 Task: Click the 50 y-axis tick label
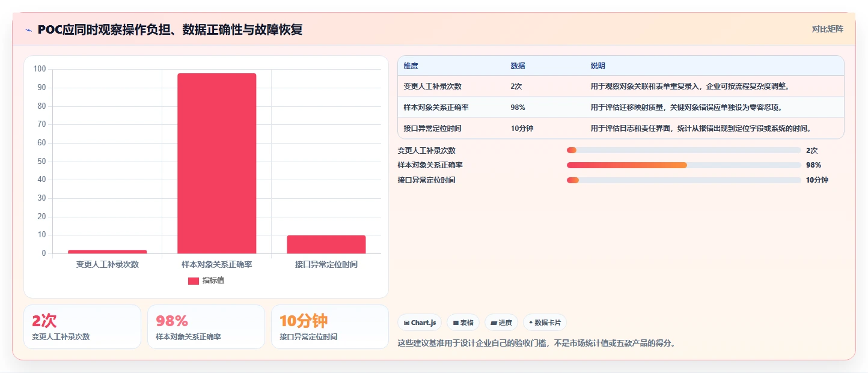42,162
